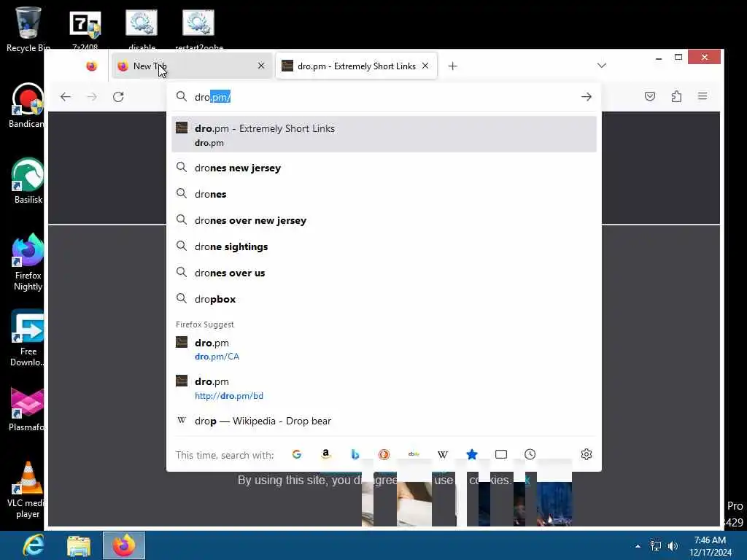Search bookmarks with the star icon
Image resolution: width=747 pixels, height=560 pixels.
tap(472, 455)
